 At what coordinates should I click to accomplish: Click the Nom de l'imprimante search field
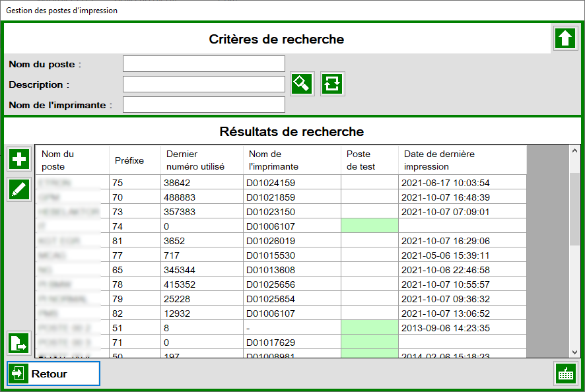(x=203, y=104)
